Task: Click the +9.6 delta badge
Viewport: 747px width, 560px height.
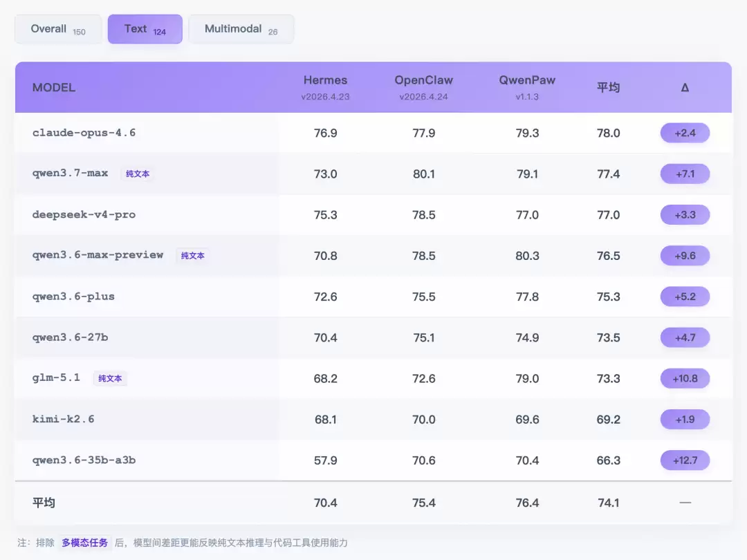Action: [685, 256]
